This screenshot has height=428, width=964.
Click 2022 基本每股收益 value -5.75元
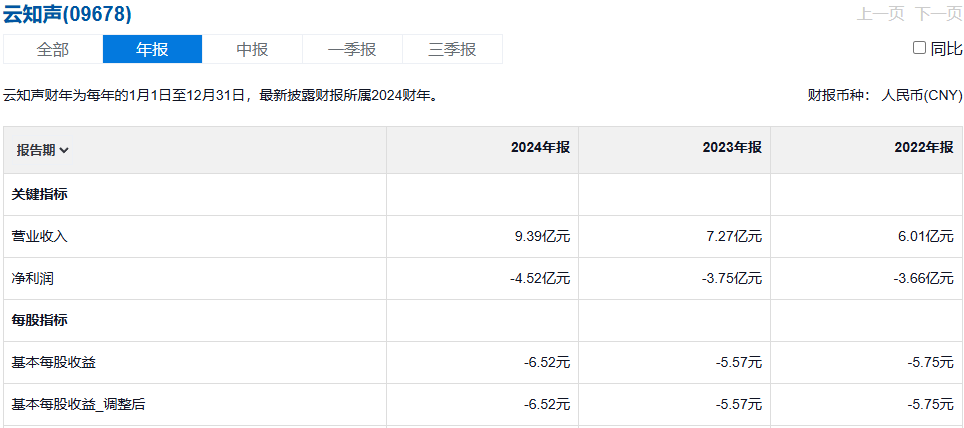[931, 363]
